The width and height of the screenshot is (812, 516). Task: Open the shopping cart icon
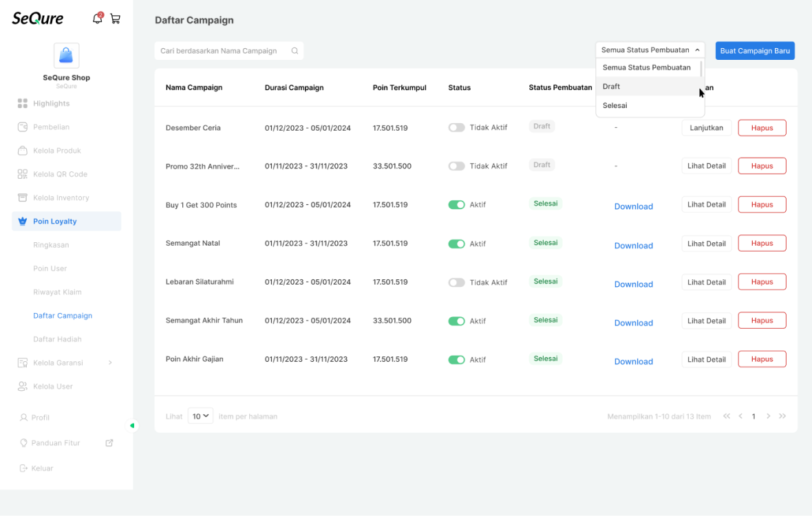(x=116, y=19)
